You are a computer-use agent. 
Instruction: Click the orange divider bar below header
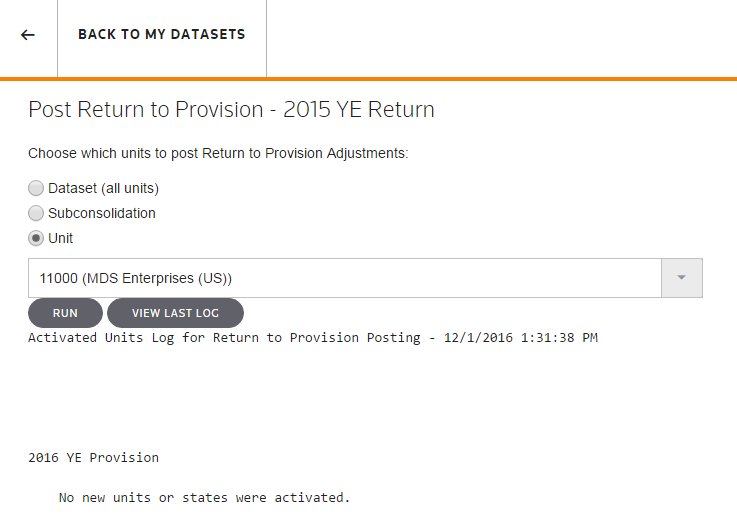[x=368, y=78]
